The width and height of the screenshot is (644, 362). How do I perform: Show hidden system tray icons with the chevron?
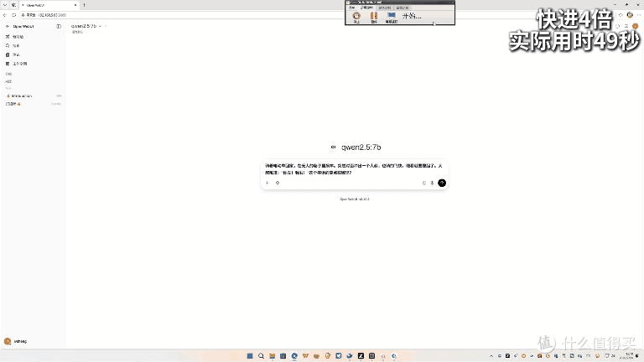click(491, 356)
